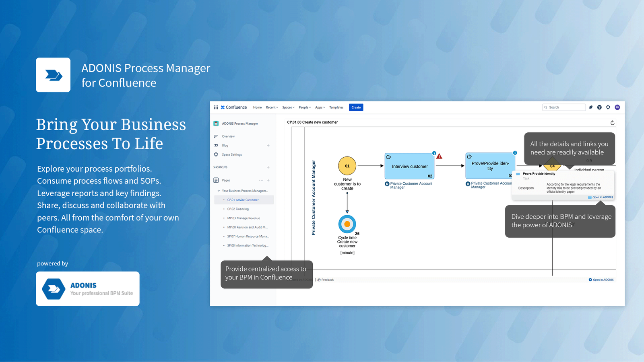This screenshot has width=644, height=362.
Task: Click the SHORTCUTS section heading
Action: click(220, 167)
